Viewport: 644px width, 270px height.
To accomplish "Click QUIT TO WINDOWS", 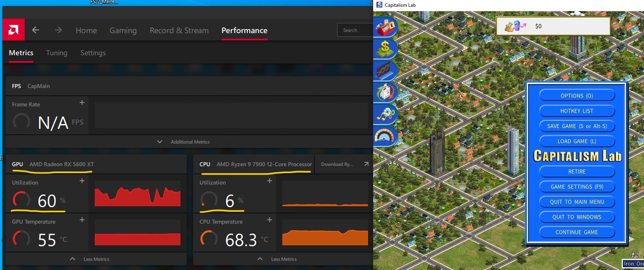I will pos(577,217).
